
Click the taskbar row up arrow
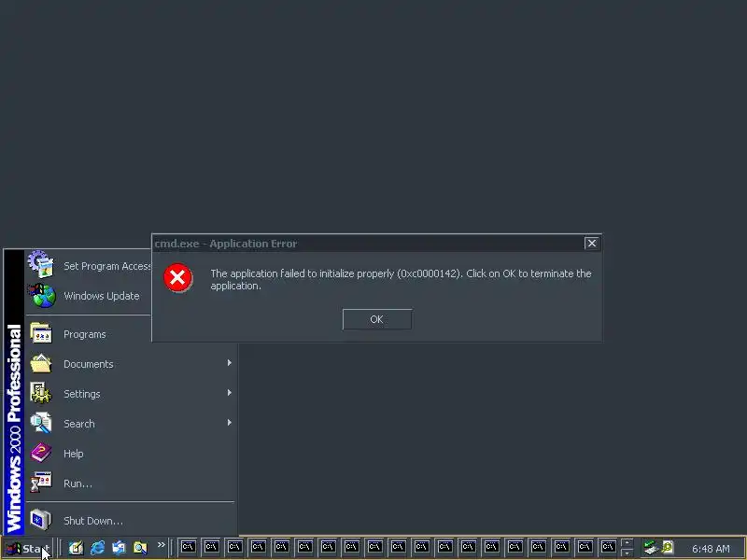point(627,543)
